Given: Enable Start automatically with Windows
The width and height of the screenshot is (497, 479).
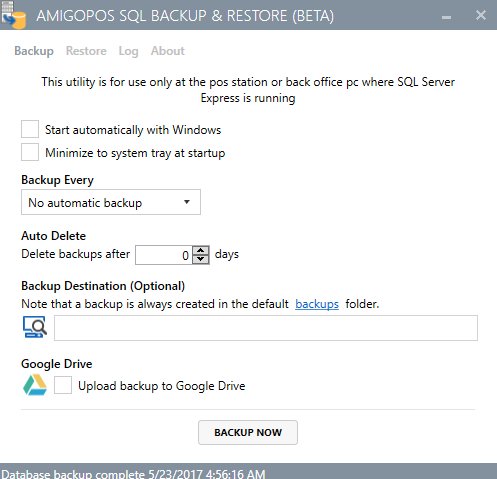Looking at the screenshot, I should pyautogui.click(x=30, y=129).
